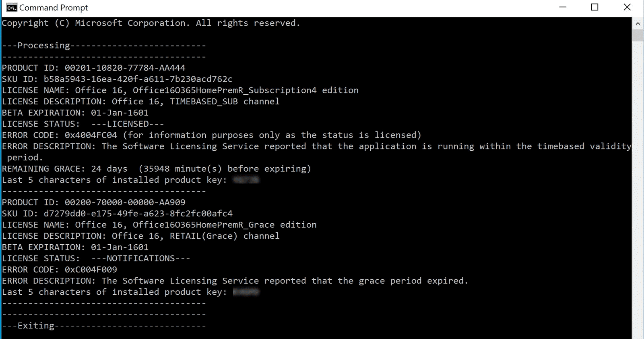This screenshot has width=644, height=339.
Task: Click error code 0x4004FC04
Action: click(91, 135)
